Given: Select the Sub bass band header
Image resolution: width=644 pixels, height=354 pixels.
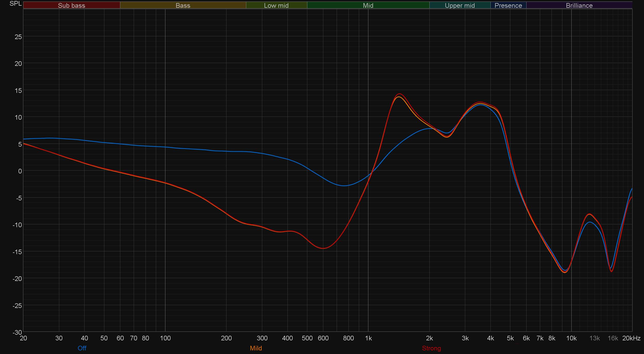Looking at the screenshot, I should click(x=72, y=5).
